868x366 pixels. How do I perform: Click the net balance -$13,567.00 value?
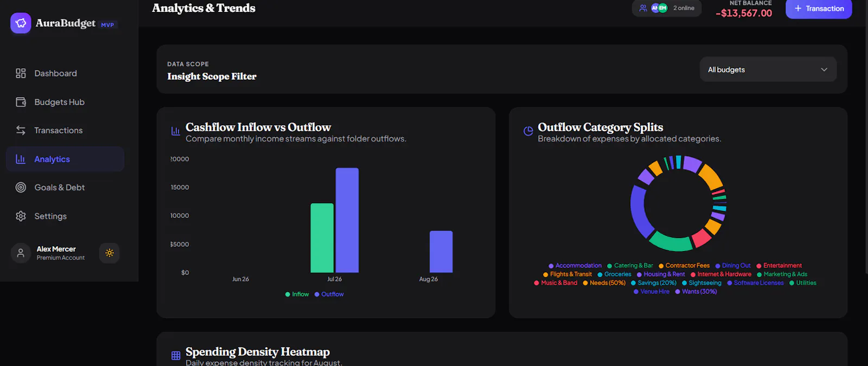[744, 13]
